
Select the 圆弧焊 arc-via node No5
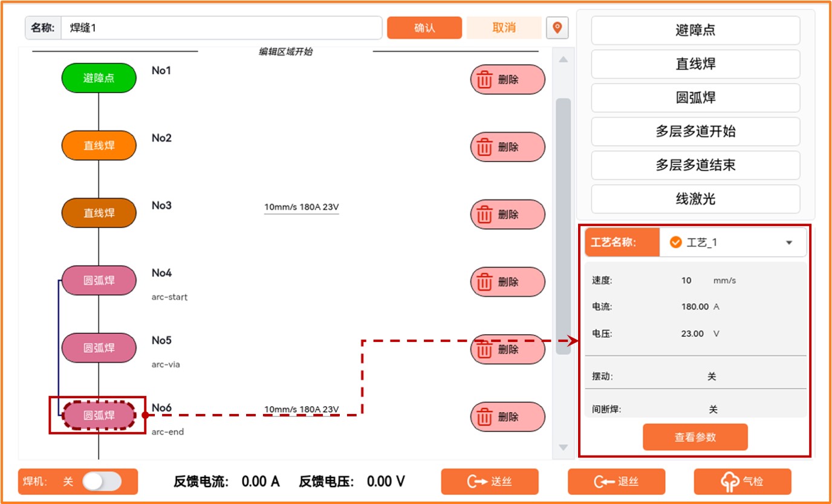point(99,348)
